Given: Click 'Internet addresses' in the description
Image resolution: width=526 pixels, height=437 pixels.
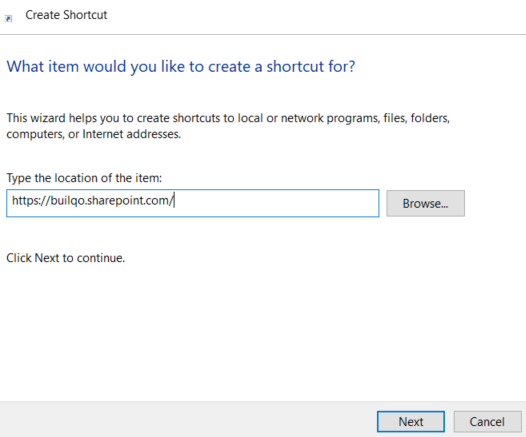Looking at the screenshot, I should 132,134.
